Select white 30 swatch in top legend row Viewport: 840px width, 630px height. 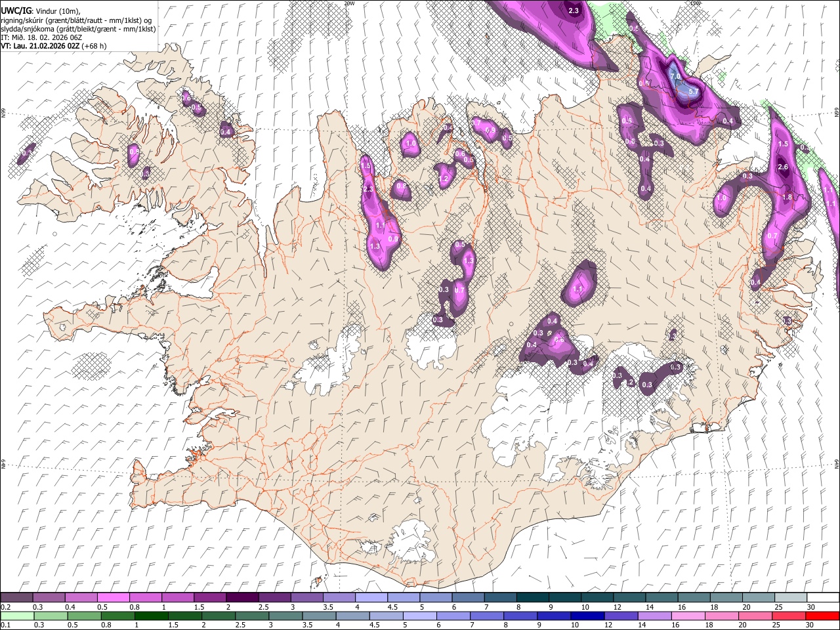[823, 598]
